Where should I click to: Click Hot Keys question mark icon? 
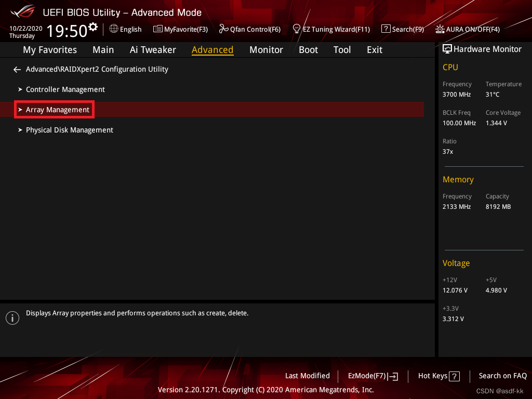[454, 376]
